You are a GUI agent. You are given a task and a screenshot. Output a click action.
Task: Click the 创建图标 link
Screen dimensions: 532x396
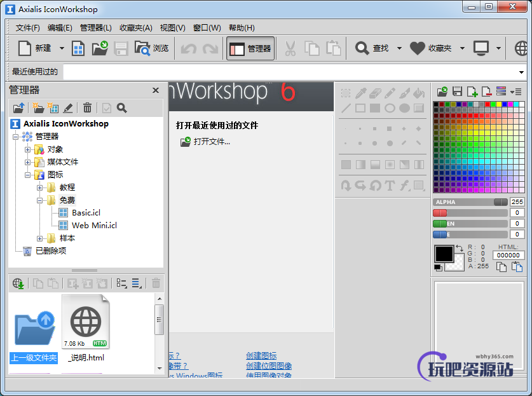point(261,355)
